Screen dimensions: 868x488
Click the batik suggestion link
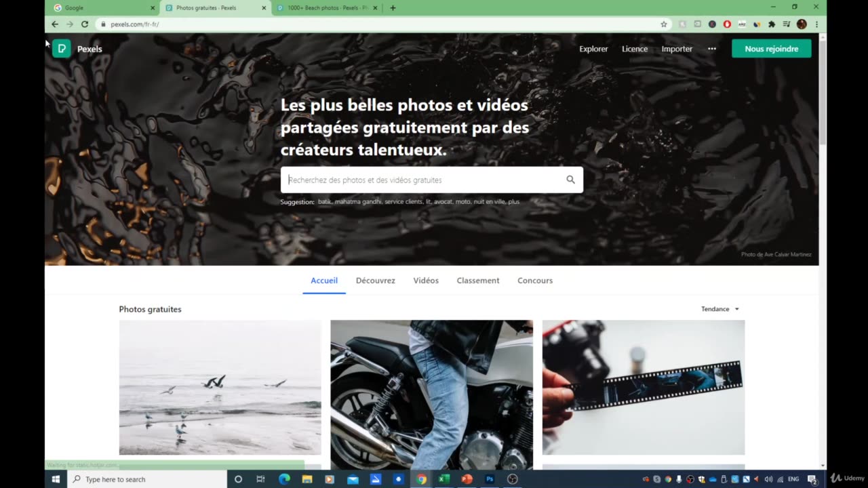pos(325,202)
